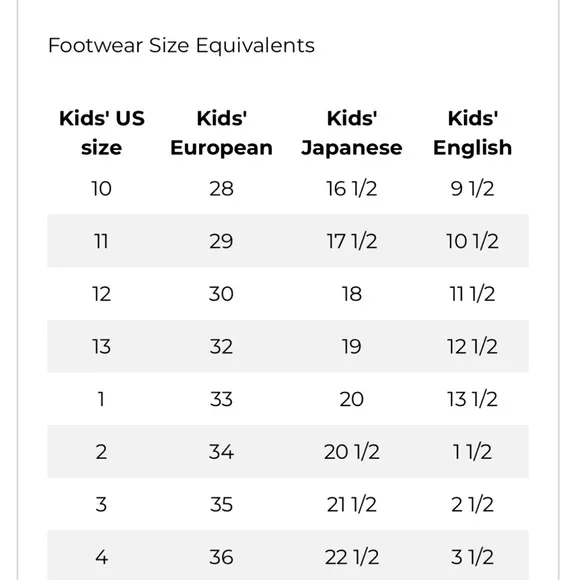Click European size 35 cell
This screenshot has width=580, height=580.
coord(221,505)
